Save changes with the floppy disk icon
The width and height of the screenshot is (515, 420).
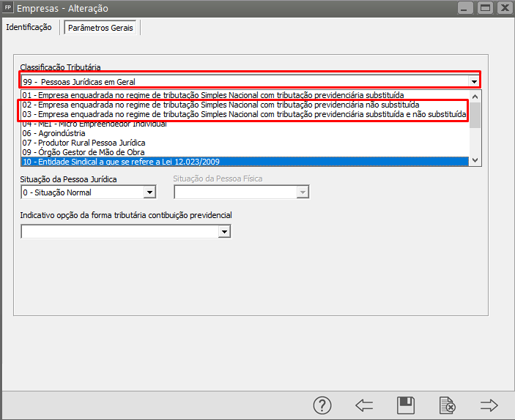tap(406, 405)
